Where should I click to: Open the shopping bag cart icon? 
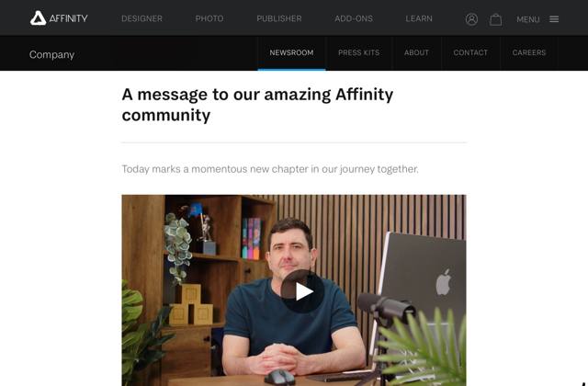click(495, 19)
